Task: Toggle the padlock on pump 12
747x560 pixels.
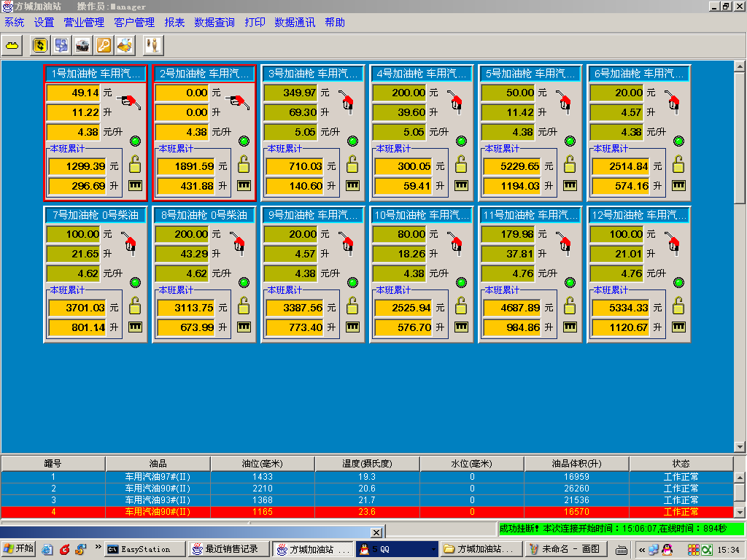Action: (x=678, y=306)
